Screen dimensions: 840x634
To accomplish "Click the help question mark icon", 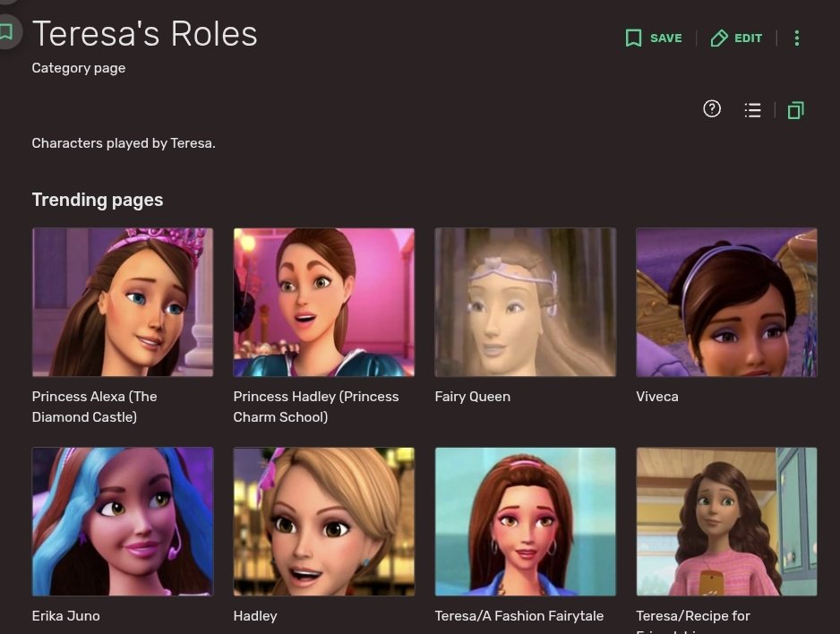I will pos(711,109).
